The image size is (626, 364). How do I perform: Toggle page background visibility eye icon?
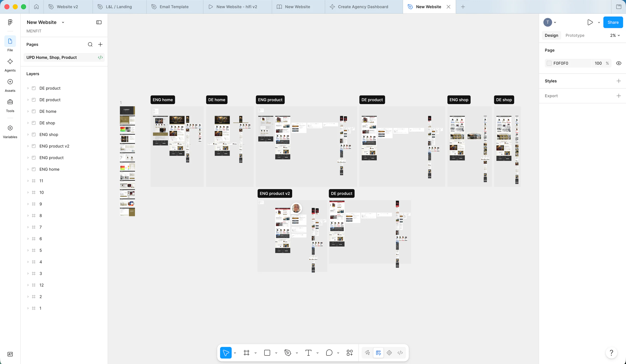click(x=619, y=63)
